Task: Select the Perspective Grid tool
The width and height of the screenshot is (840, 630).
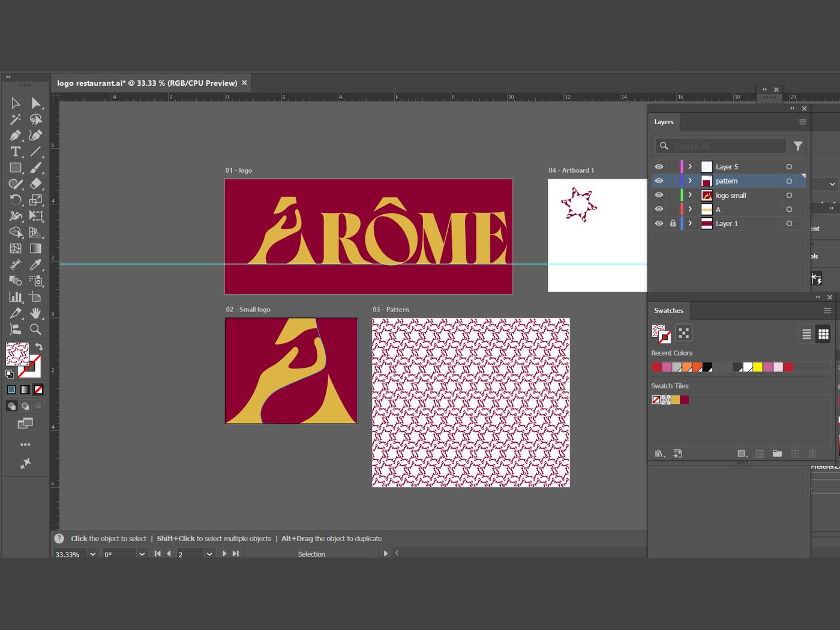Action: click(x=36, y=232)
